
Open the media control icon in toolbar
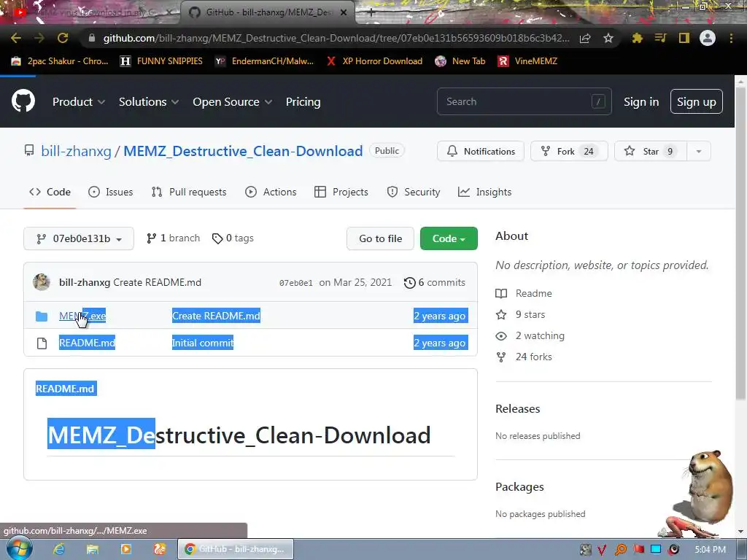tap(660, 38)
